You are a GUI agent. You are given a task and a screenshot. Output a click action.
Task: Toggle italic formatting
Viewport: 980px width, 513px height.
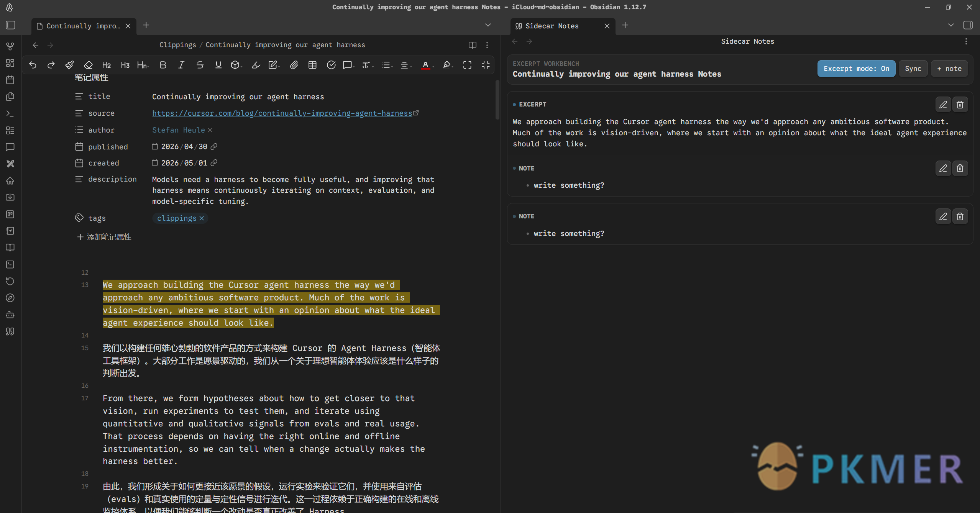point(181,65)
